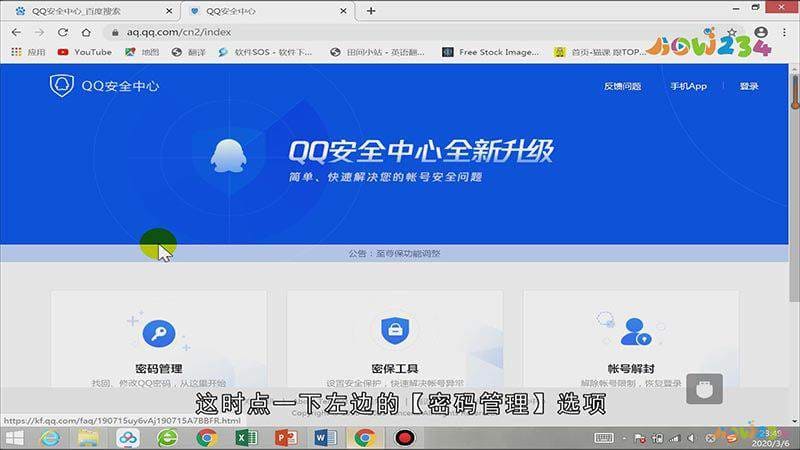Open the green 360 browser taskbar icon
This screenshot has width=800, height=450.
(x=167, y=438)
